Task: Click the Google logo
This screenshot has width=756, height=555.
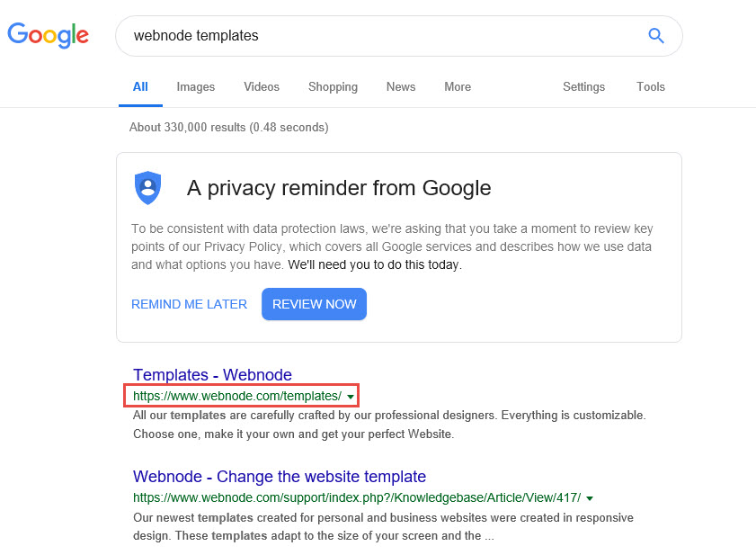Action: [48, 35]
